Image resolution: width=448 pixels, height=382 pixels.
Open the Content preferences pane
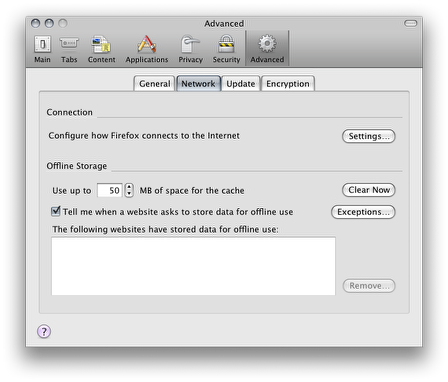click(x=101, y=49)
